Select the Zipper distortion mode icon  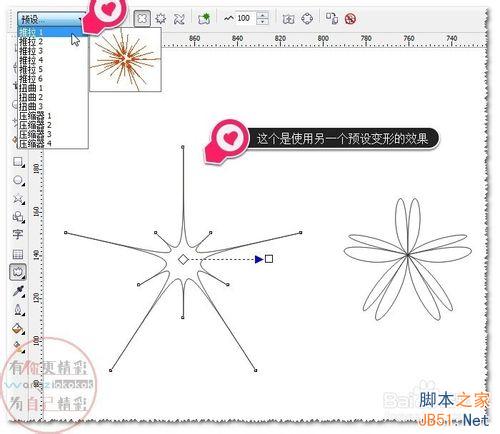(x=161, y=18)
